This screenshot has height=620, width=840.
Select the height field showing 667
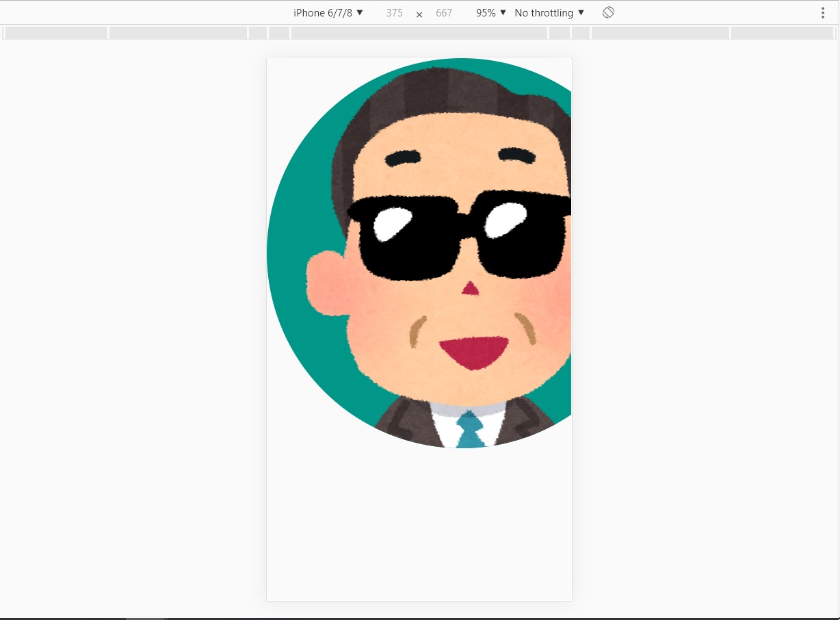coord(444,13)
